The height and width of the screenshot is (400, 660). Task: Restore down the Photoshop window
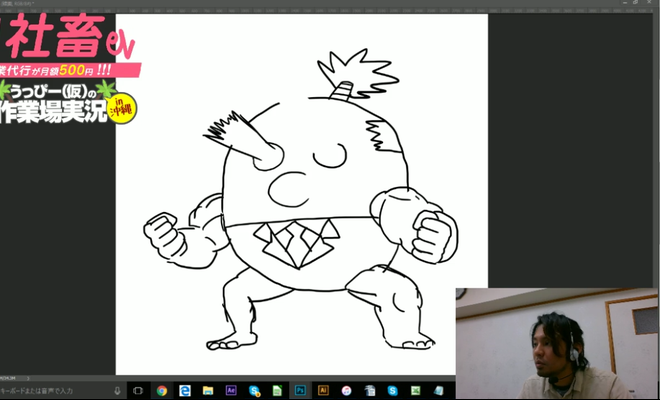click(637, 3)
